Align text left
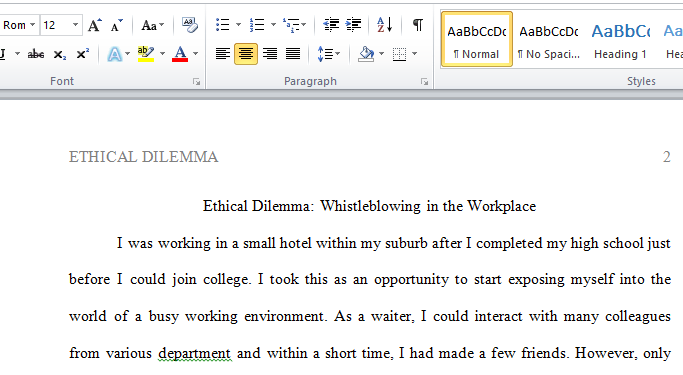The image size is (683, 375). [223, 54]
